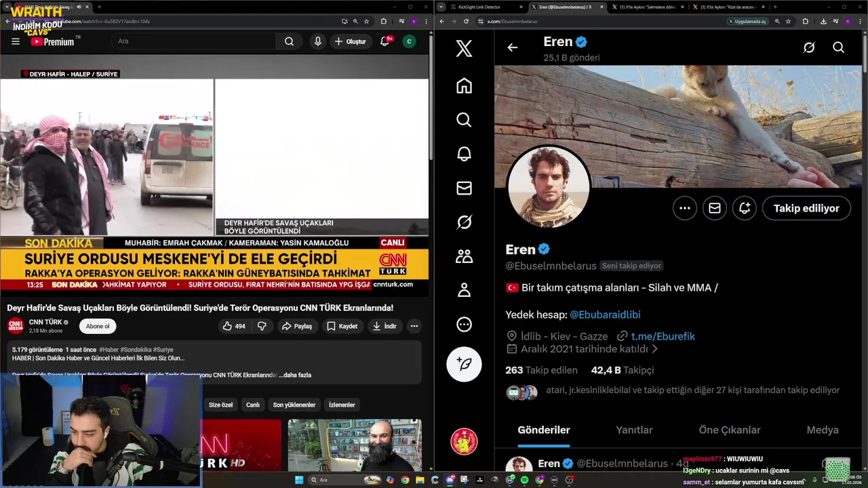Screen dimensions: 868x488
Task: Search Eren's posts with the magnifier
Action: point(839,47)
